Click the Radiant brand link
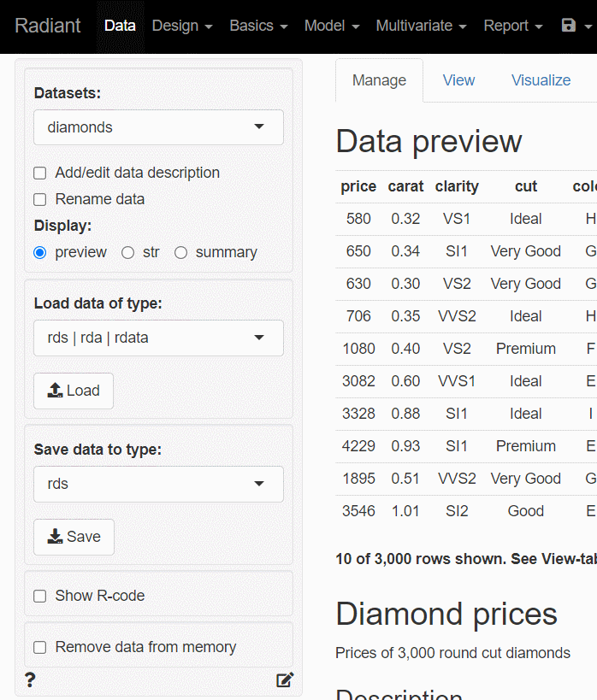 pos(48,26)
